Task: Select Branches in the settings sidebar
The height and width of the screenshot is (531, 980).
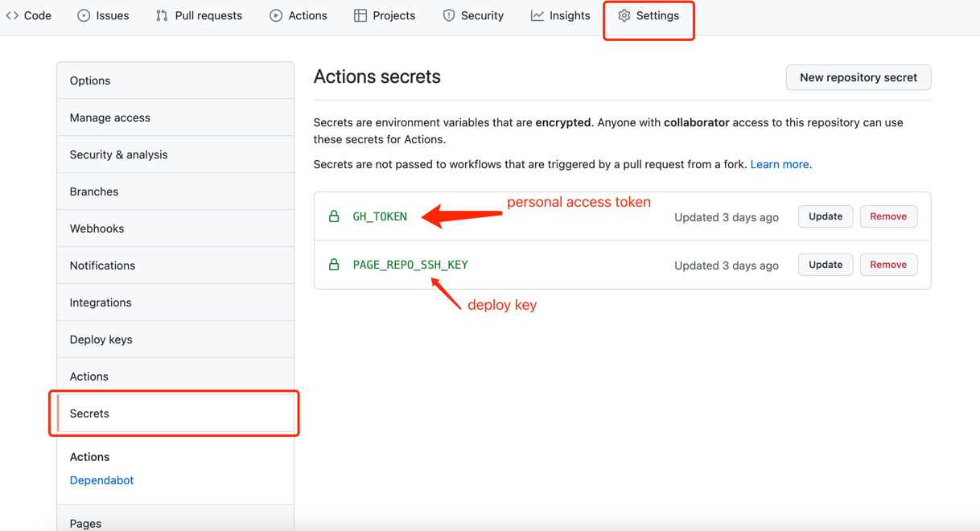Action: pos(93,191)
